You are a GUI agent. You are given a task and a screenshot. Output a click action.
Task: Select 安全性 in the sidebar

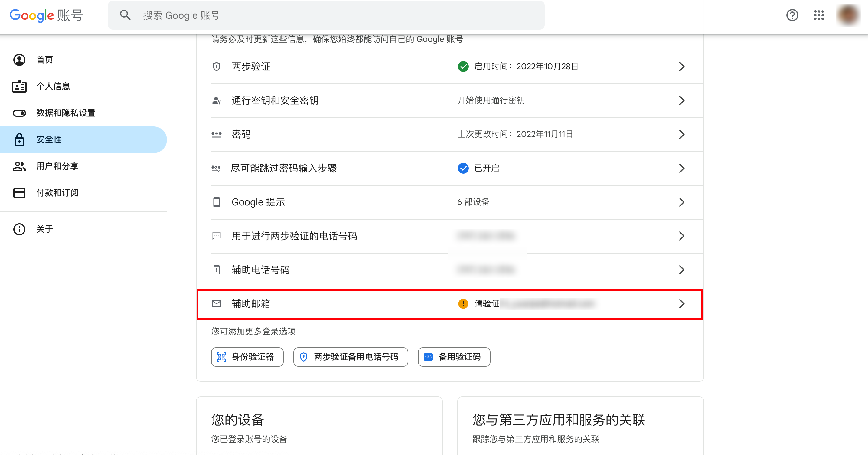[83, 139]
